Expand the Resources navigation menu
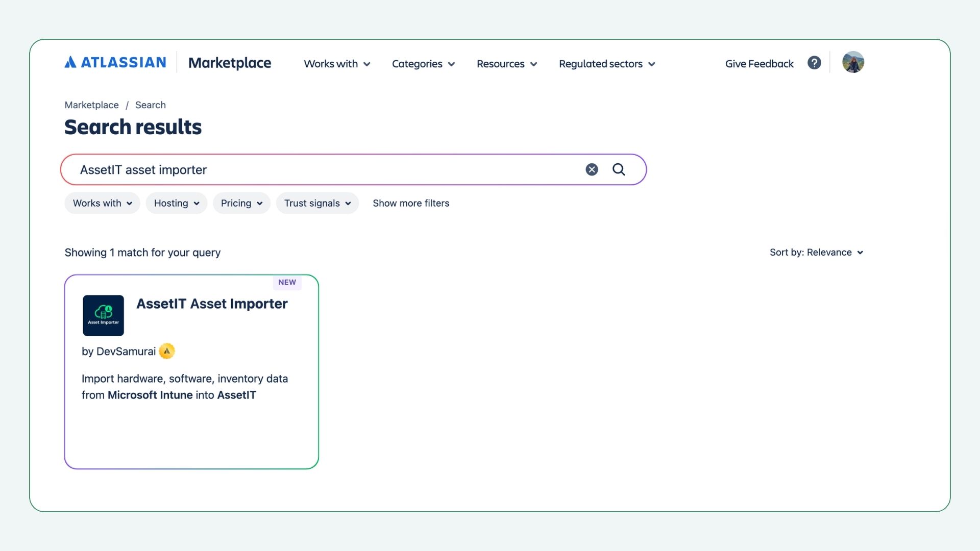 pos(507,64)
